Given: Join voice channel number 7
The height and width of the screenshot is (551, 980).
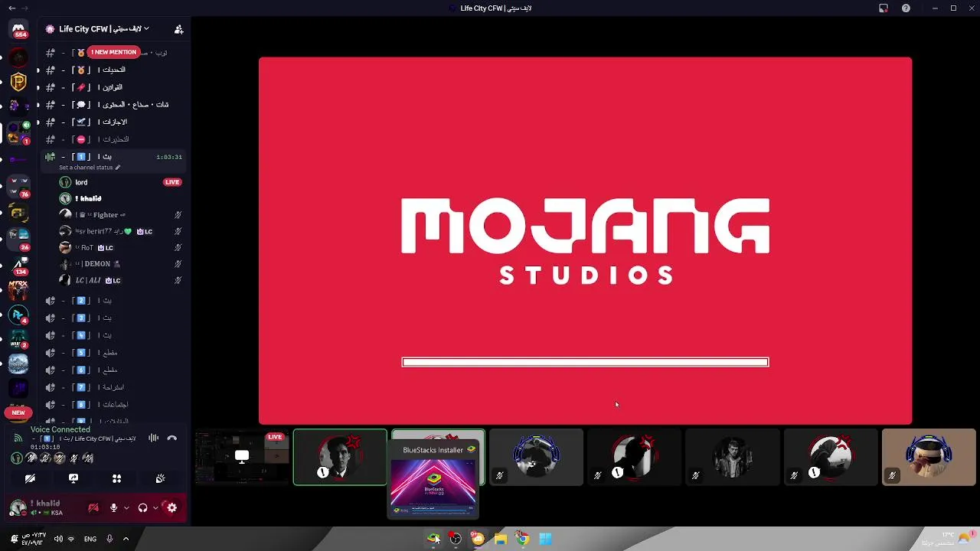Looking at the screenshot, I should [x=113, y=387].
